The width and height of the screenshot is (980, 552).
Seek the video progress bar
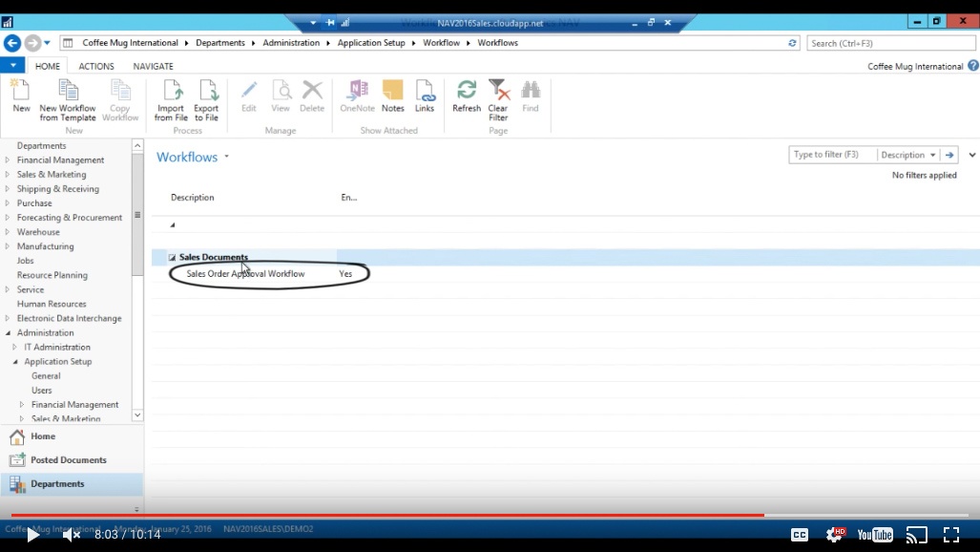490,515
